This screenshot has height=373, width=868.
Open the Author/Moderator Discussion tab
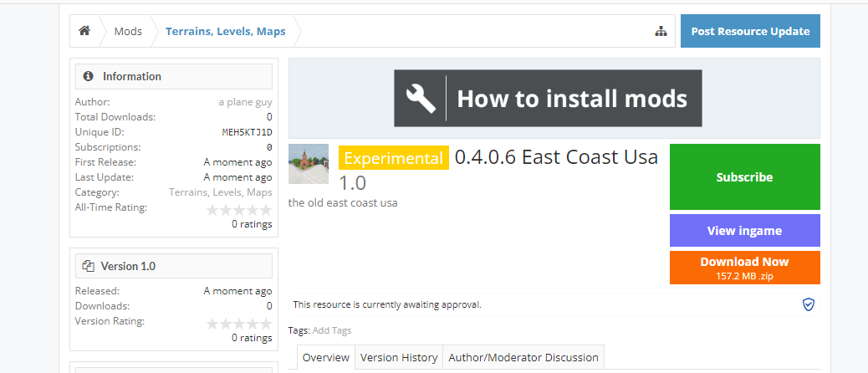coord(523,358)
